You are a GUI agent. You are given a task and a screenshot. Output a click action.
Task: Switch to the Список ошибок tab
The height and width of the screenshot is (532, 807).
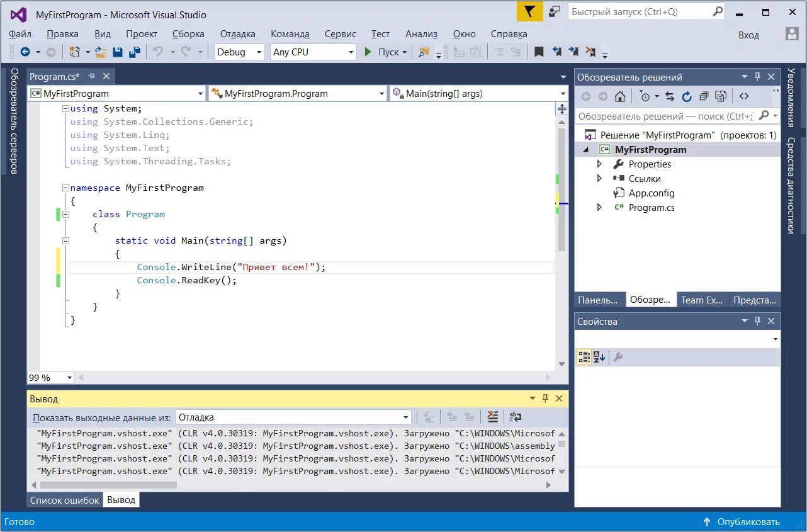pos(65,500)
